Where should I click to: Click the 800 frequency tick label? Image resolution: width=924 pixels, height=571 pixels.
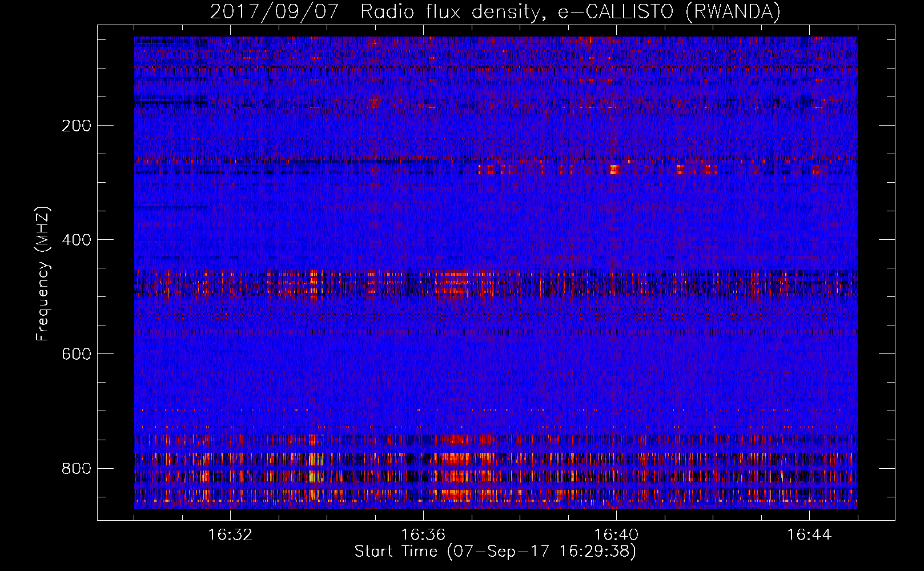pyautogui.click(x=77, y=468)
